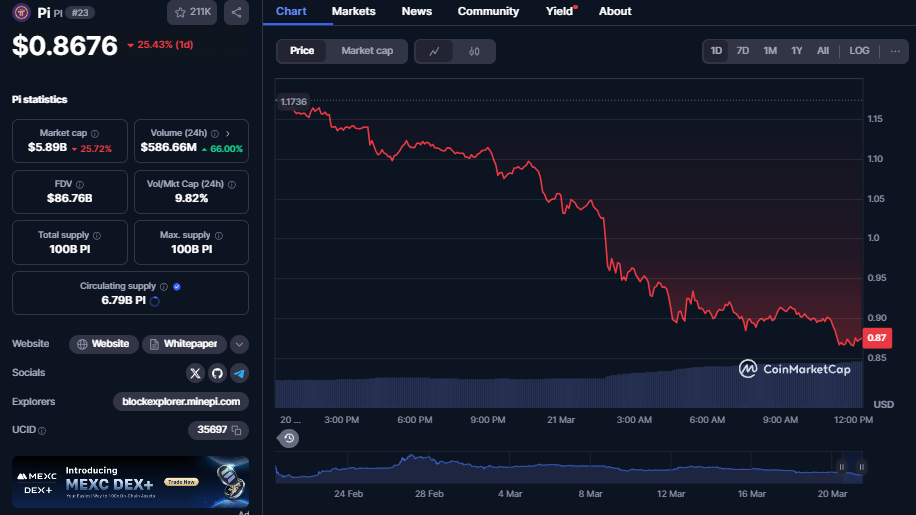Click the $5.89B market cap value
The image size is (916, 515).
(x=47, y=148)
